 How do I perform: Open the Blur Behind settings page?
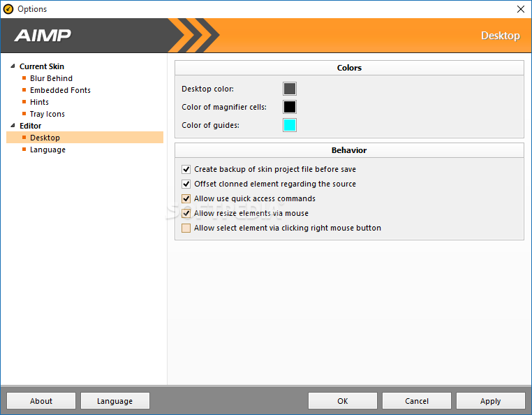[x=51, y=78]
